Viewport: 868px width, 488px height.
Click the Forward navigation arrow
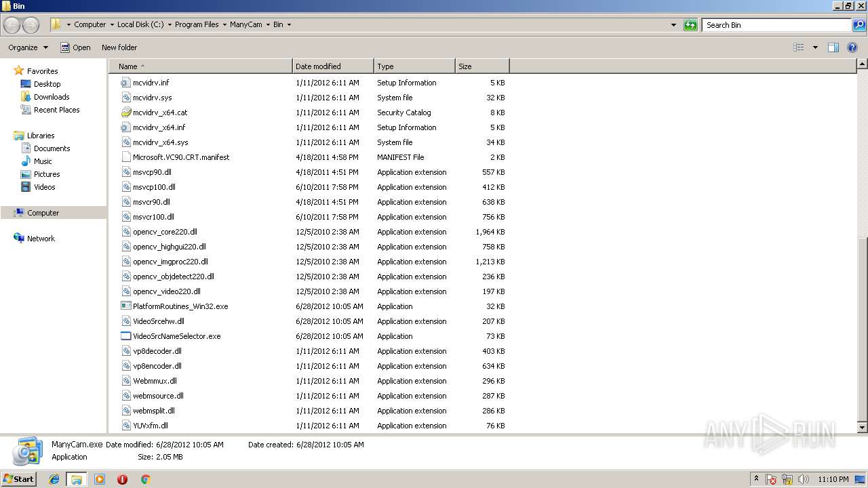tap(31, 25)
